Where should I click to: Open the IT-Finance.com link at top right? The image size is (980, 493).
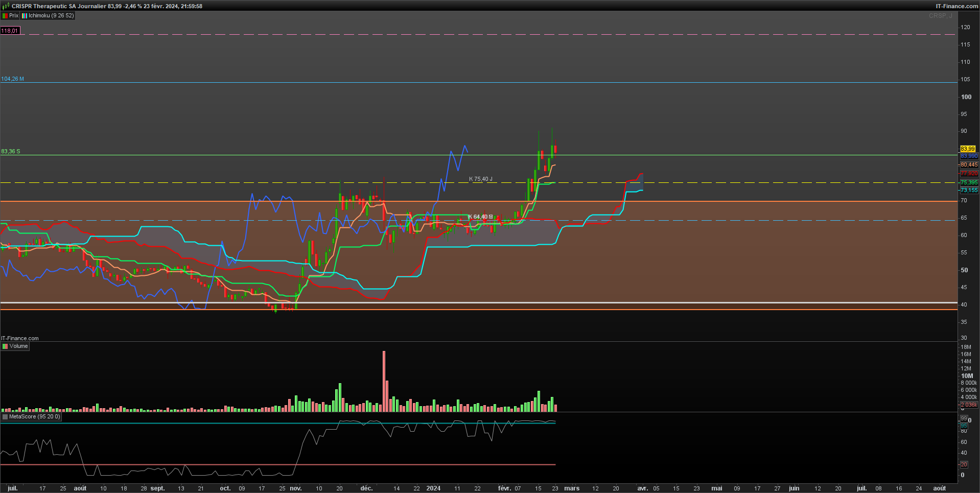click(x=957, y=6)
